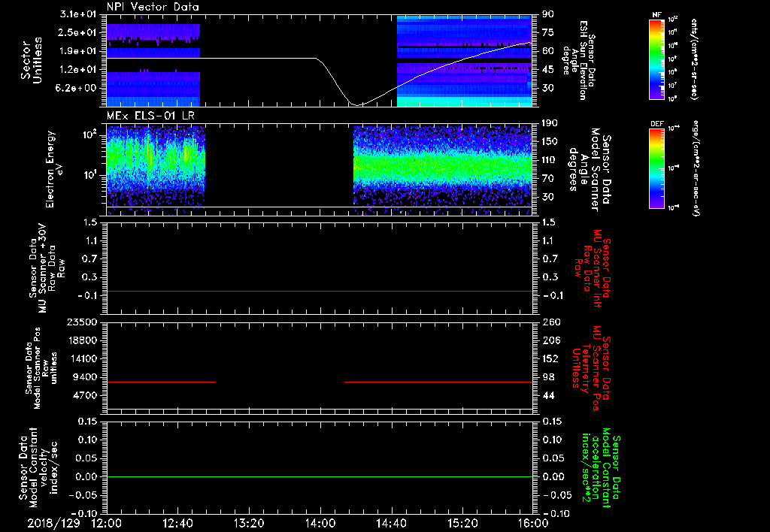This screenshot has height=532, width=770.
Task: Click the 'NF' label above top colorbar
Action: point(657,15)
